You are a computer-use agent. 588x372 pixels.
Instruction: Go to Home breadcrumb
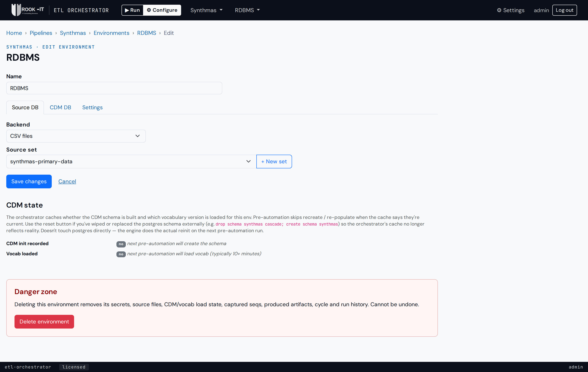point(14,33)
